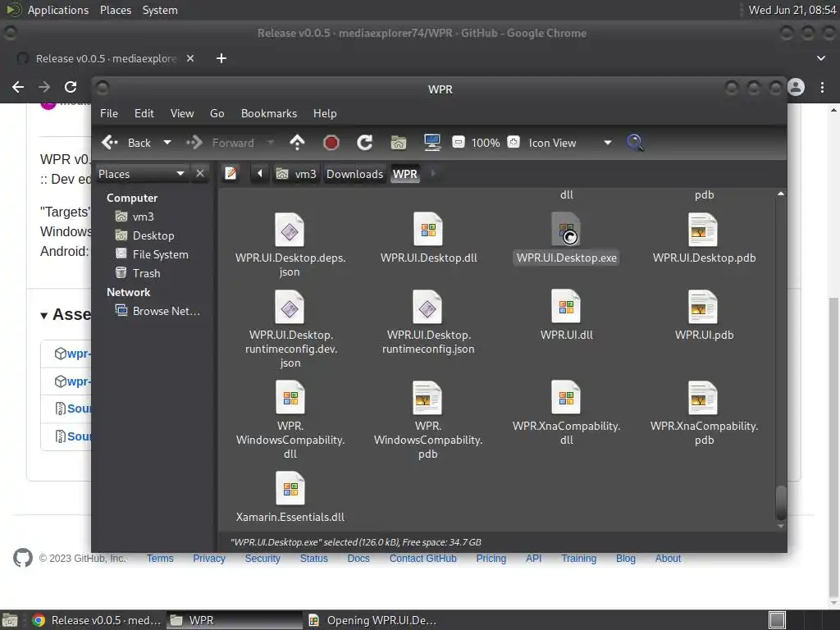
Task: Select WPR.UI.Desktop.deps.json file
Action: point(290,244)
